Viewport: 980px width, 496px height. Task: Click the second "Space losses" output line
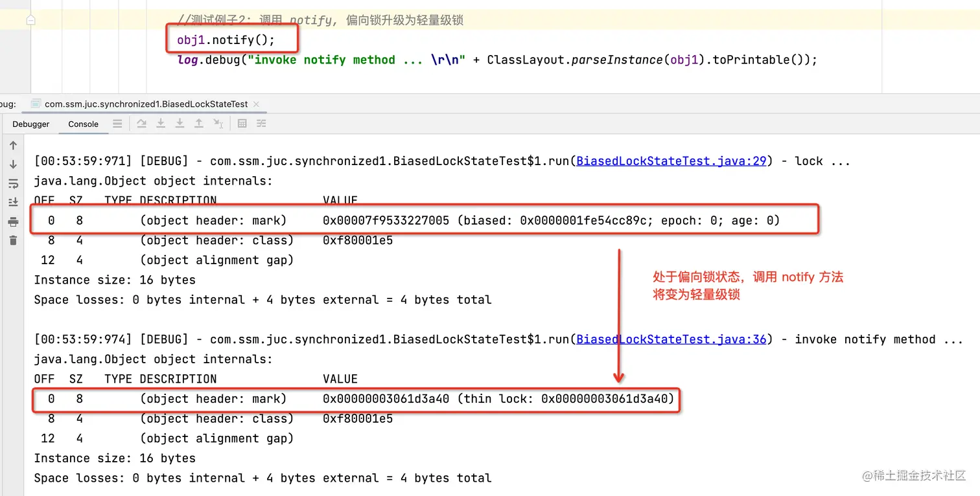[x=262, y=478]
